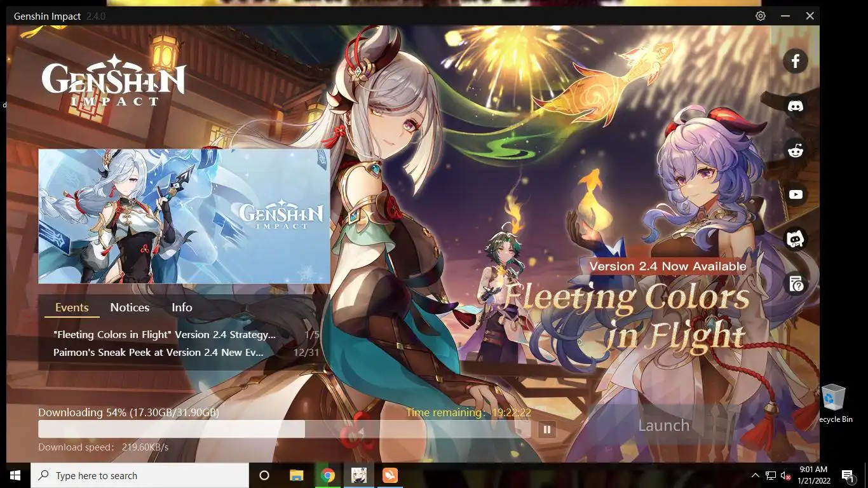Open the Facebook social link
This screenshot has height=488, width=868.
click(x=795, y=61)
